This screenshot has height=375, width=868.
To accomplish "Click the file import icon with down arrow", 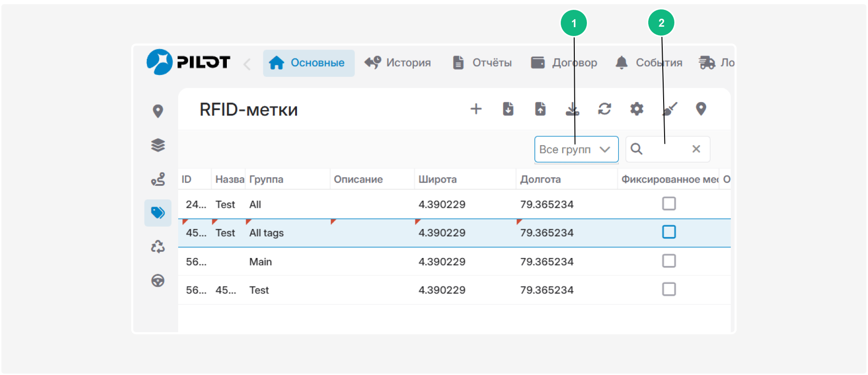I will (508, 109).
